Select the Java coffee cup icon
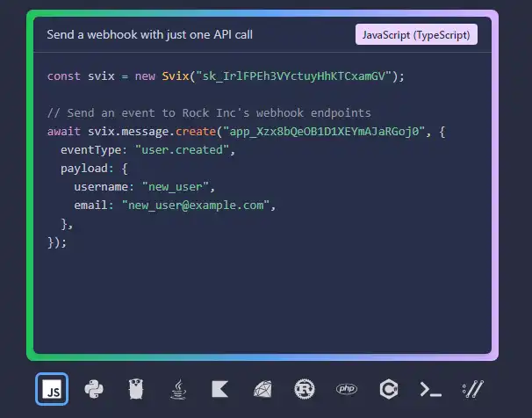532x418 pixels. click(178, 389)
